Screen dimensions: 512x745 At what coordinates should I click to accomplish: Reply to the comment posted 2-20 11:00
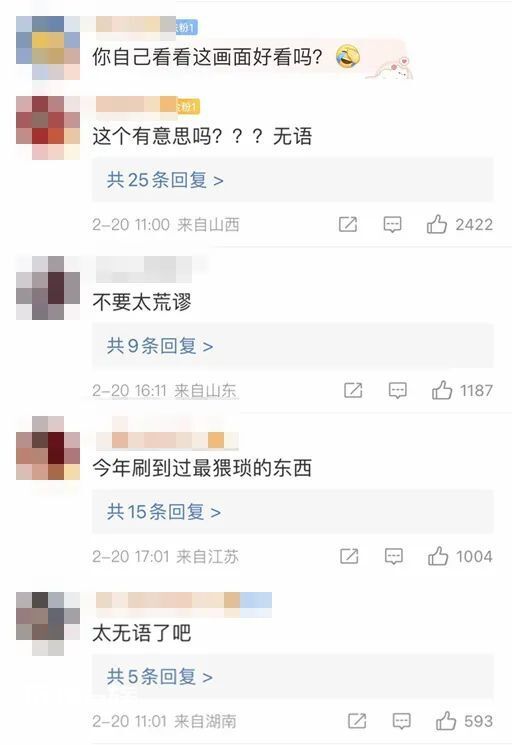[392, 224]
